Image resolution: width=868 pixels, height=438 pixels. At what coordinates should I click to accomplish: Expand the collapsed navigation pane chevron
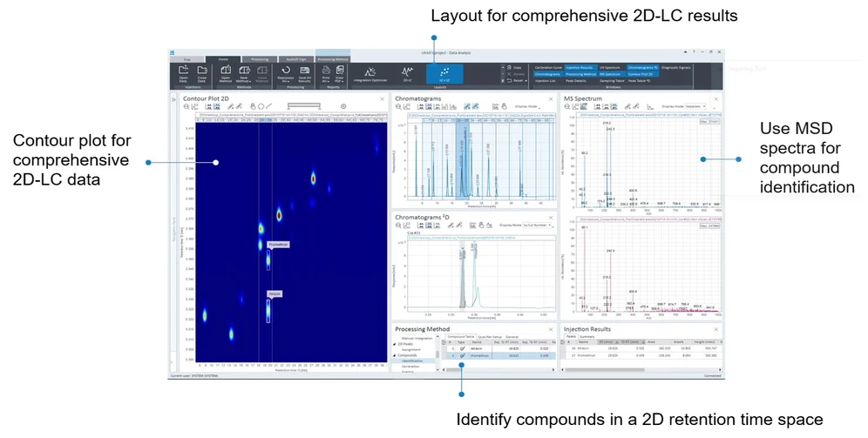173,99
